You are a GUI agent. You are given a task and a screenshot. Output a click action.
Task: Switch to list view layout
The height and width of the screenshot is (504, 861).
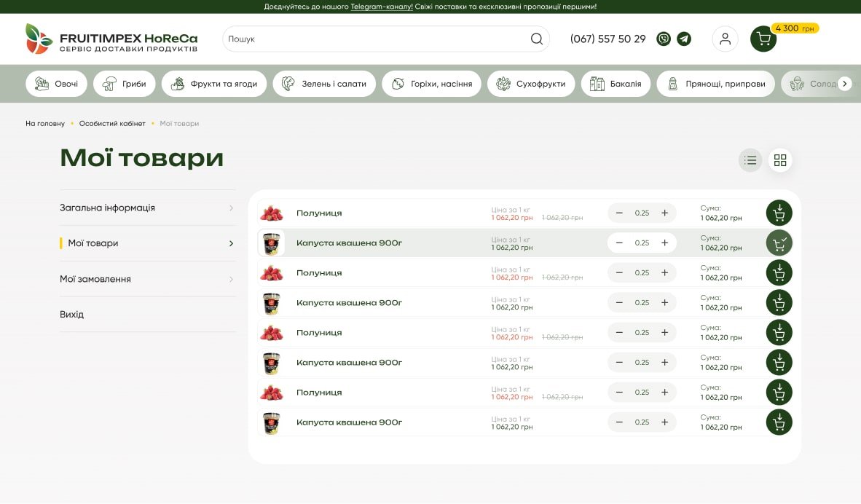point(750,160)
